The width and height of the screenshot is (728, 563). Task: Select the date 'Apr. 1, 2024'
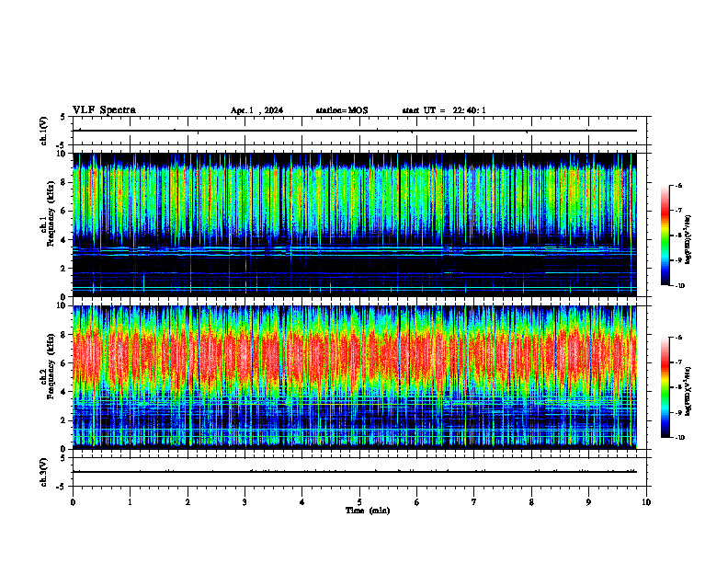click(x=256, y=110)
